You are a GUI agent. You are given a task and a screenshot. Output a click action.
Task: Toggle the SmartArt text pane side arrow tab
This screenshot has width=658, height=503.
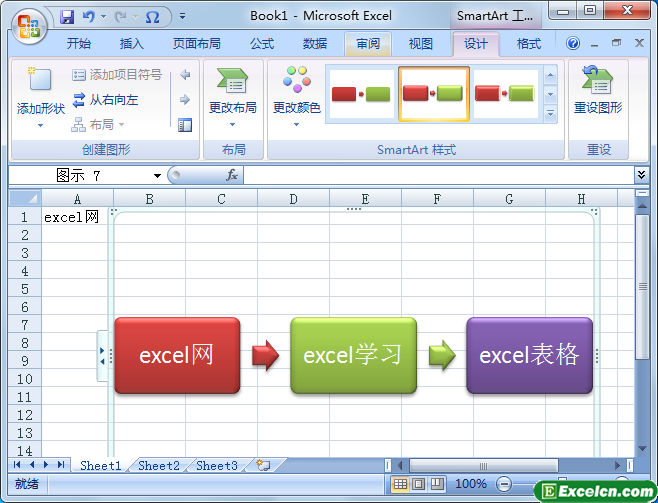pos(102,356)
